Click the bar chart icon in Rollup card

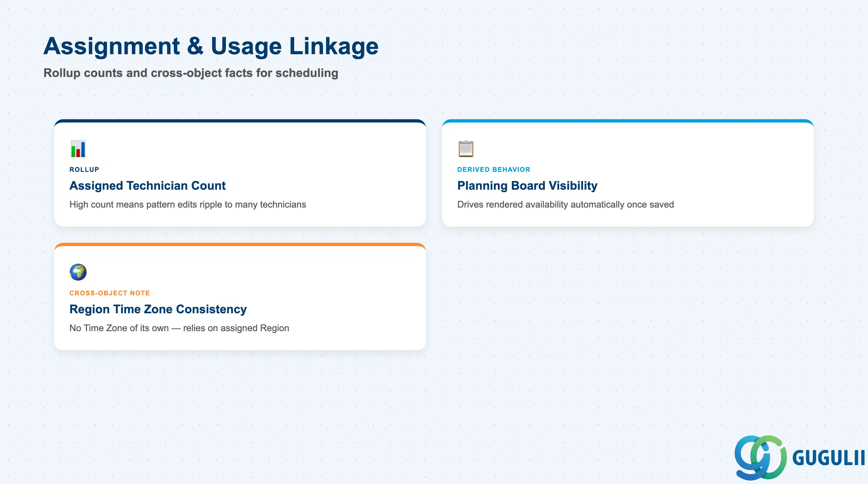tap(78, 149)
